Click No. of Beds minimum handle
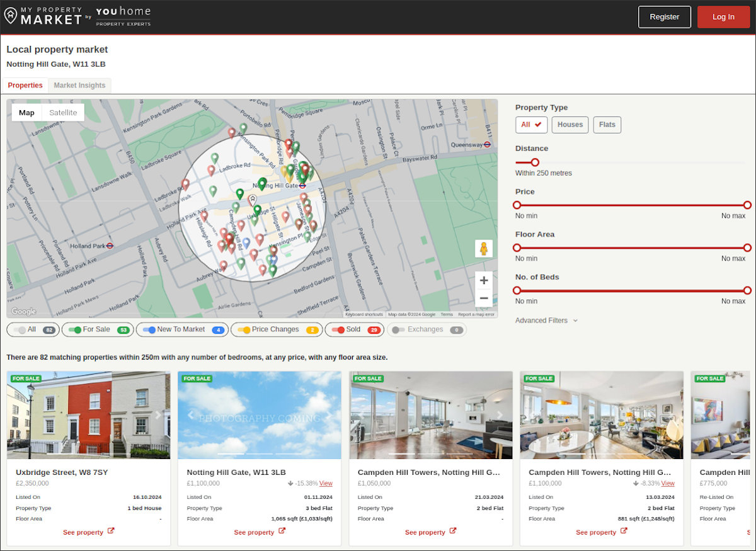Viewport: 756px width, 551px height. coord(517,291)
